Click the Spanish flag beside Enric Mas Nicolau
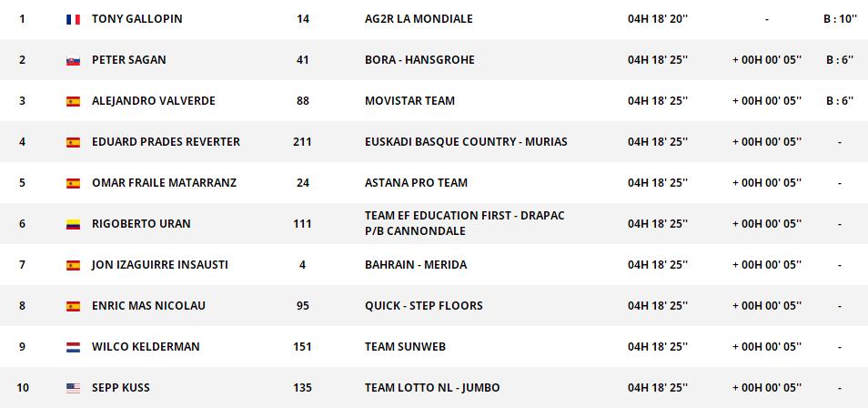868x408 pixels. tap(73, 306)
